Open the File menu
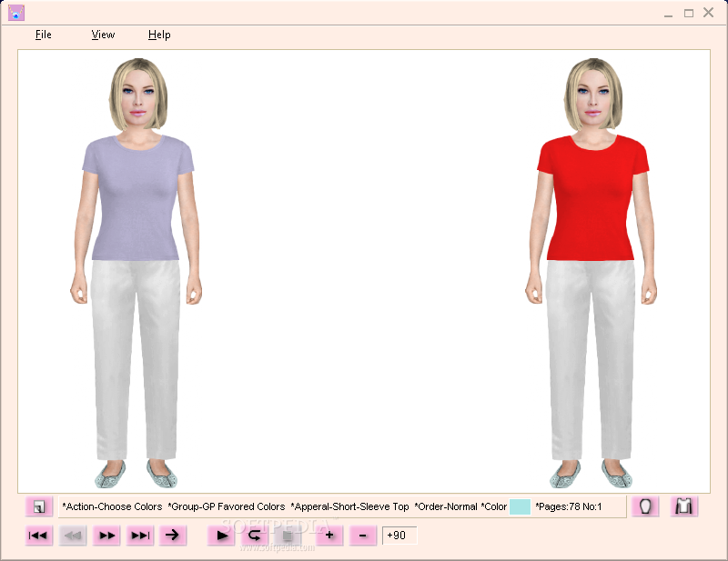 43,35
